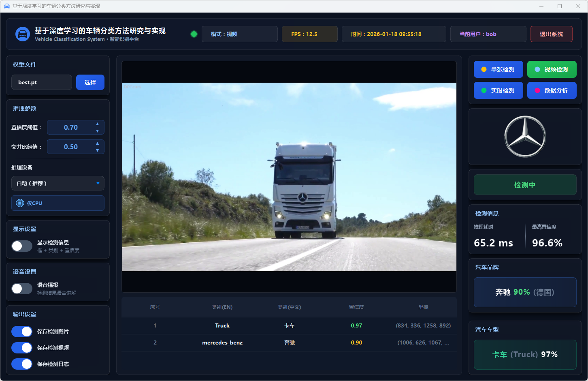Minimize the application window
This screenshot has width=588, height=381.
click(542, 6)
